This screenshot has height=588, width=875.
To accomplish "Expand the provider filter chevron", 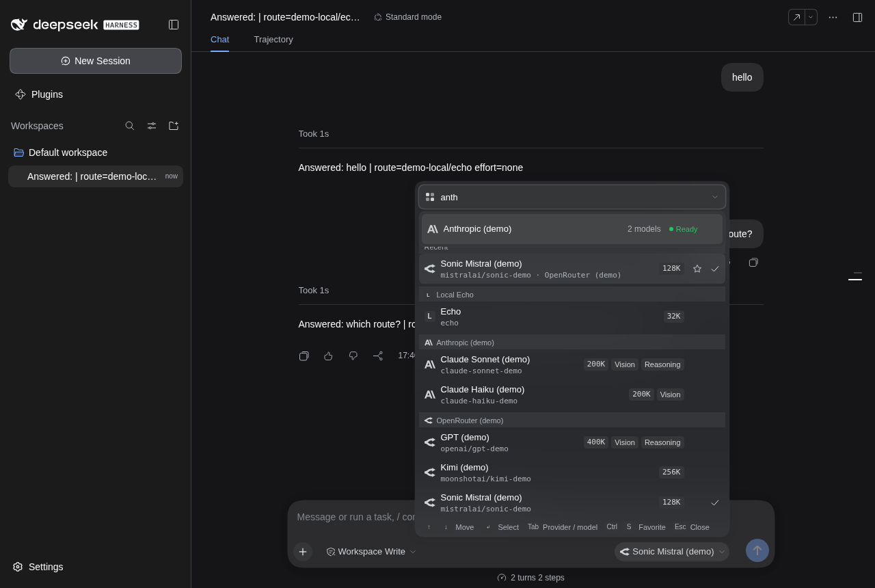I will pos(715,197).
